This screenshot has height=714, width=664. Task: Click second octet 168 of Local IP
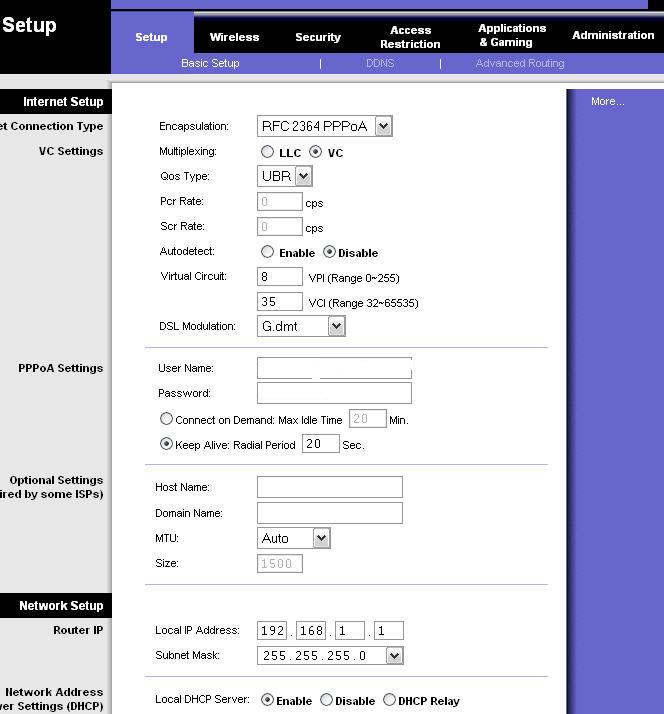point(311,631)
